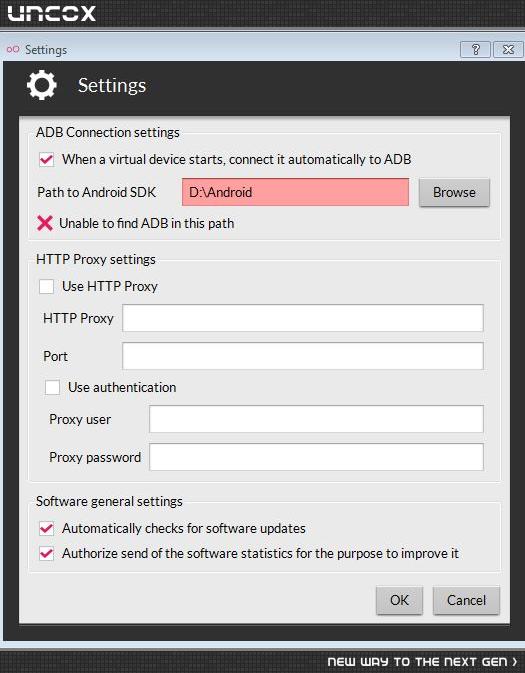
Task: Focus the HTTP Proxy text field
Action: coord(303,318)
